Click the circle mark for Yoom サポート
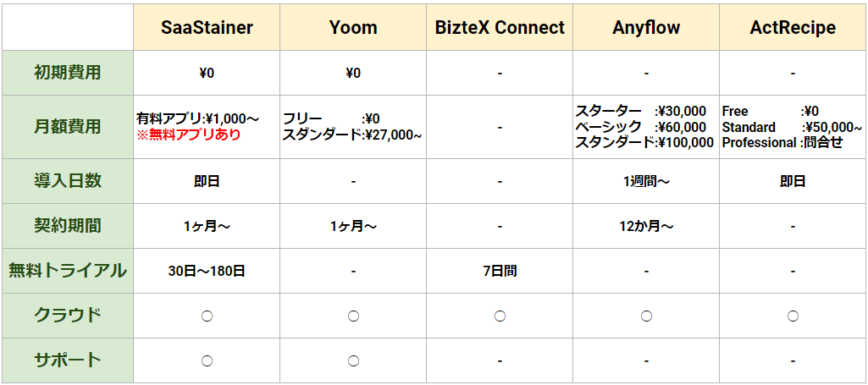The image size is (868, 385). (353, 360)
